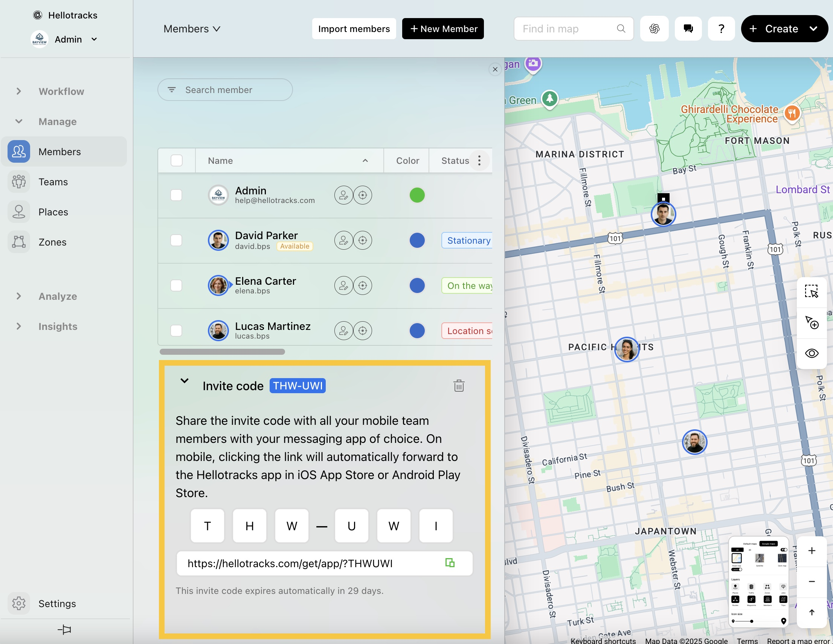Edit member icon for David Parker
833x644 pixels.
coord(343,240)
